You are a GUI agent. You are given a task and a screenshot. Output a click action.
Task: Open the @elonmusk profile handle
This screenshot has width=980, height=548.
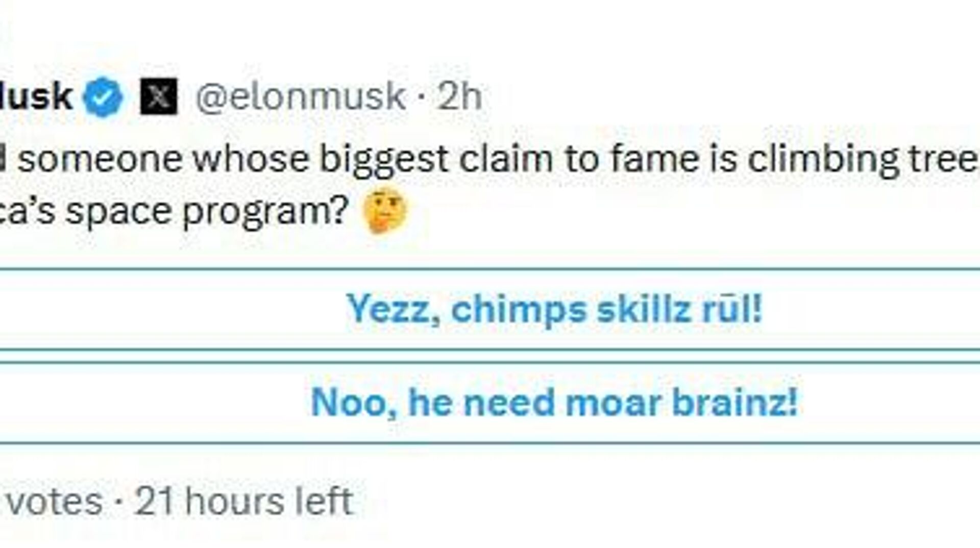pos(300,96)
